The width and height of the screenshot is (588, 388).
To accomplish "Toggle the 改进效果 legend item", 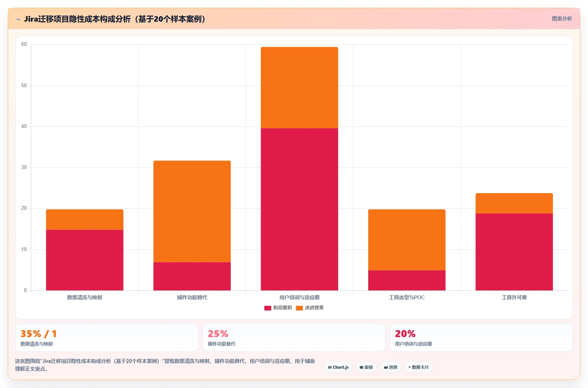I will click(310, 308).
